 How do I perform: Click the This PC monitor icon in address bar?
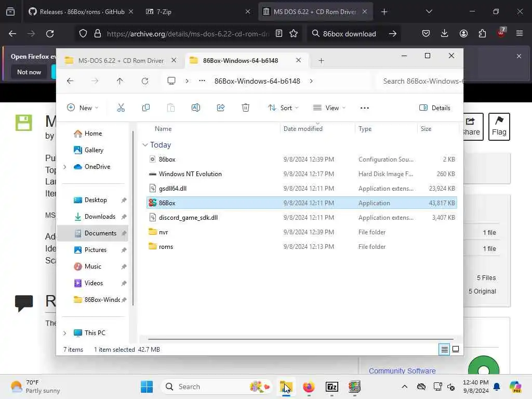click(171, 81)
